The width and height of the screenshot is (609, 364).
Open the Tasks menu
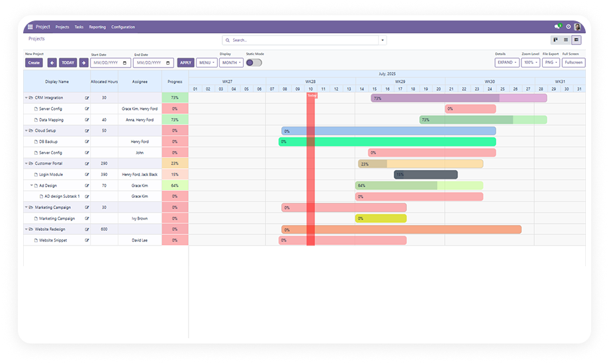pos(79,27)
